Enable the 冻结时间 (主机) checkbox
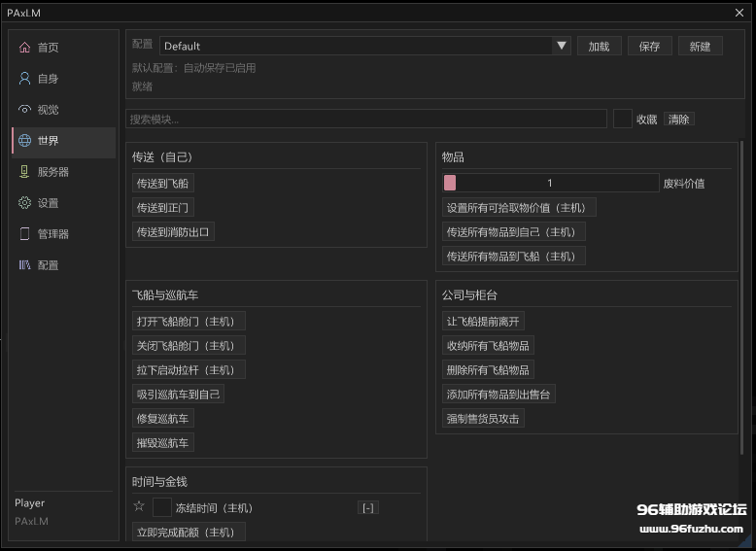Viewport: 756px width, 551px height. (162, 507)
